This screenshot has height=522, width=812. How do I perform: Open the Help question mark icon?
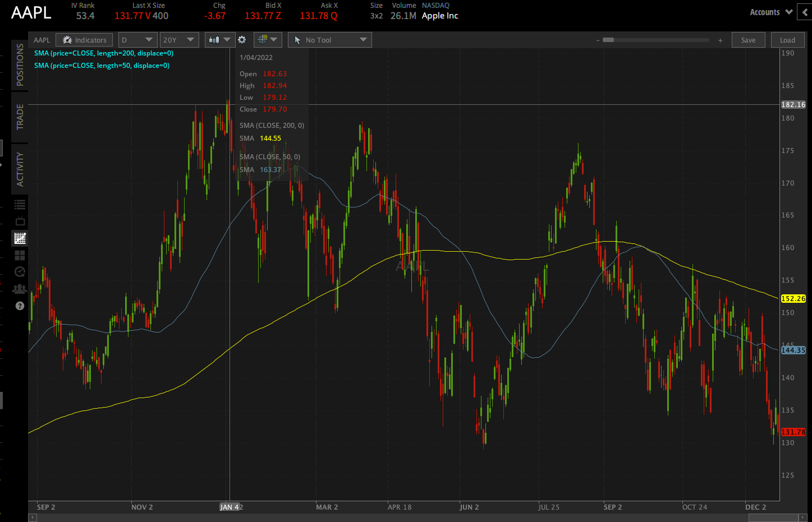(19, 306)
